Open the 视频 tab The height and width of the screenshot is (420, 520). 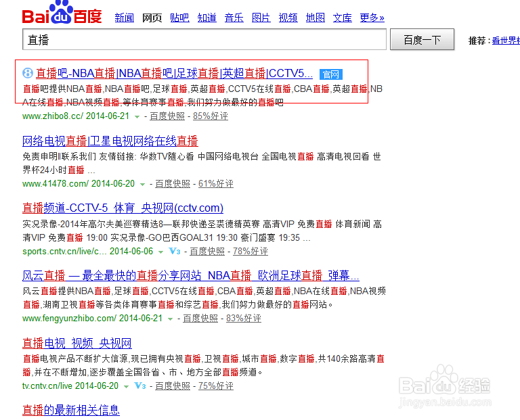[288, 18]
